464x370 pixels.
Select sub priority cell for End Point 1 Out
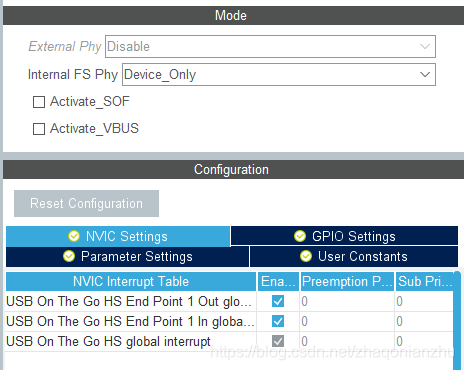click(424, 301)
